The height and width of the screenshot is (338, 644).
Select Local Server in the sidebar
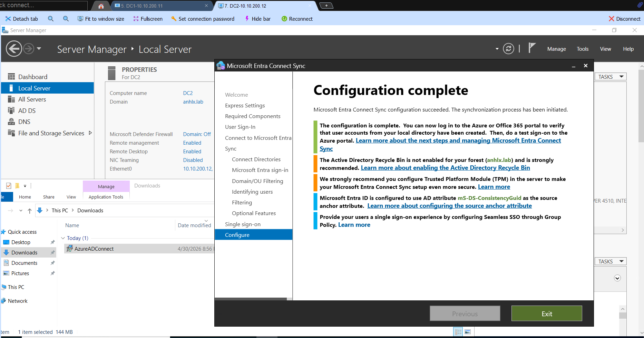pos(48,88)
